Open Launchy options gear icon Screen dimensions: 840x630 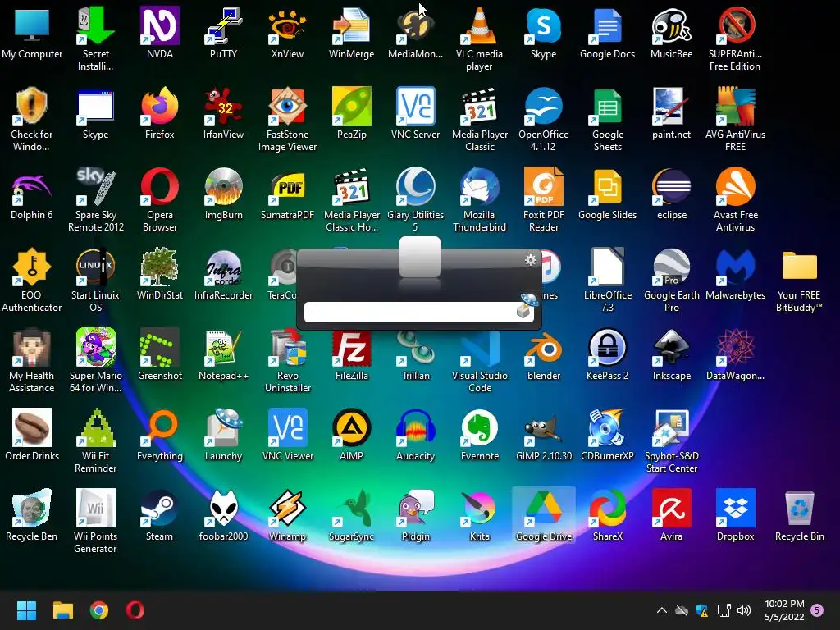(x=531, y=260)
